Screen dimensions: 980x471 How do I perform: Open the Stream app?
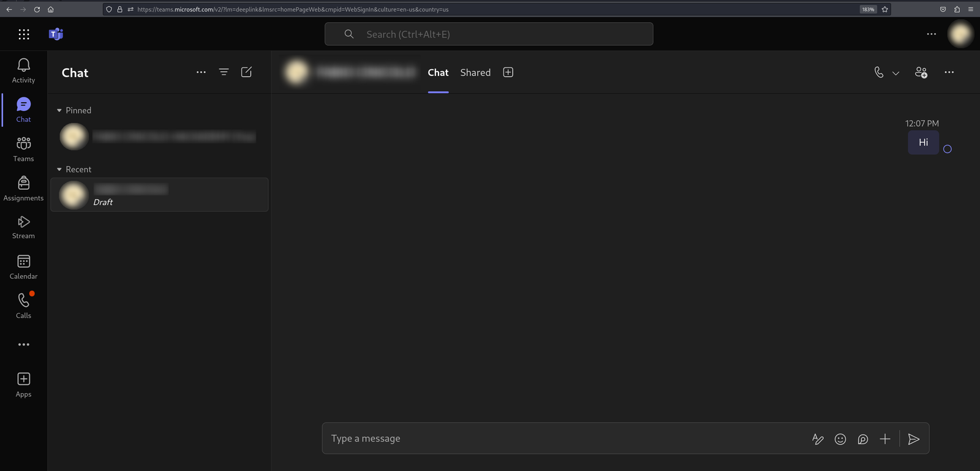click(x=23, y=228)
